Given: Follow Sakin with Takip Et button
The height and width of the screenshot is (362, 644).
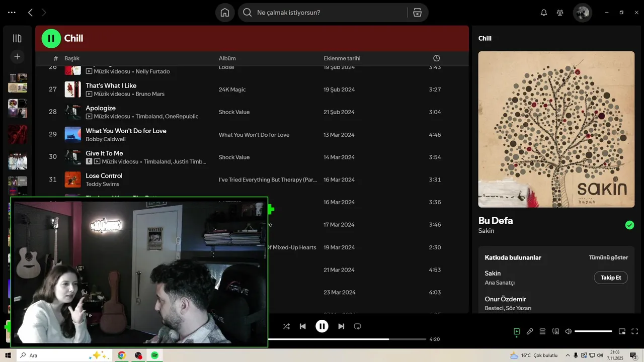Looking at the screenshot, I should coord(611,278).
